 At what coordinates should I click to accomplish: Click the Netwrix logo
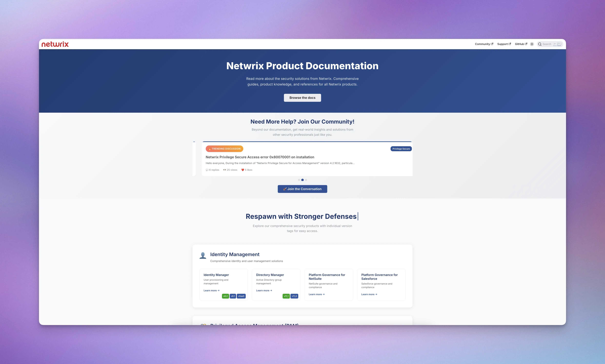pyautogui.click(x=55, y=44)
